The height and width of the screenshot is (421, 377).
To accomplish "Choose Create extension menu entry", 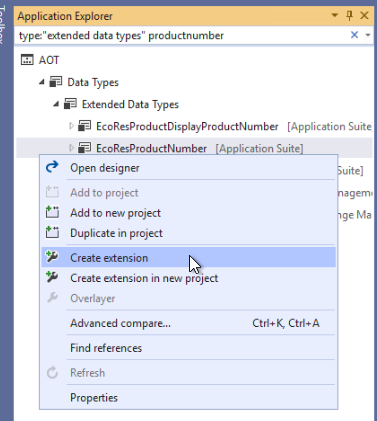I will coord(188,257).
